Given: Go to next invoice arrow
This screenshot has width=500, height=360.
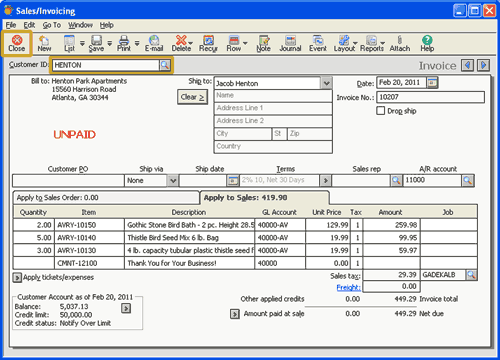Looking at the screenshot, I should [484, 65].
